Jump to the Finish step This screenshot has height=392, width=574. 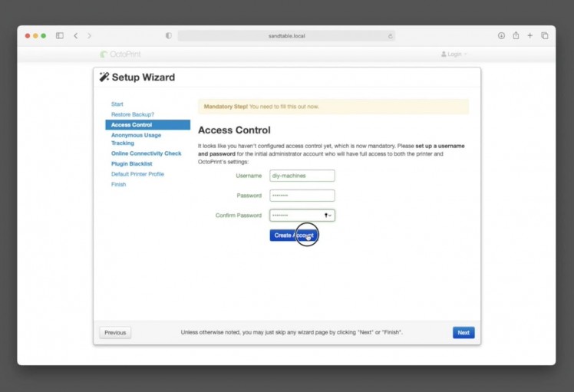119,184
